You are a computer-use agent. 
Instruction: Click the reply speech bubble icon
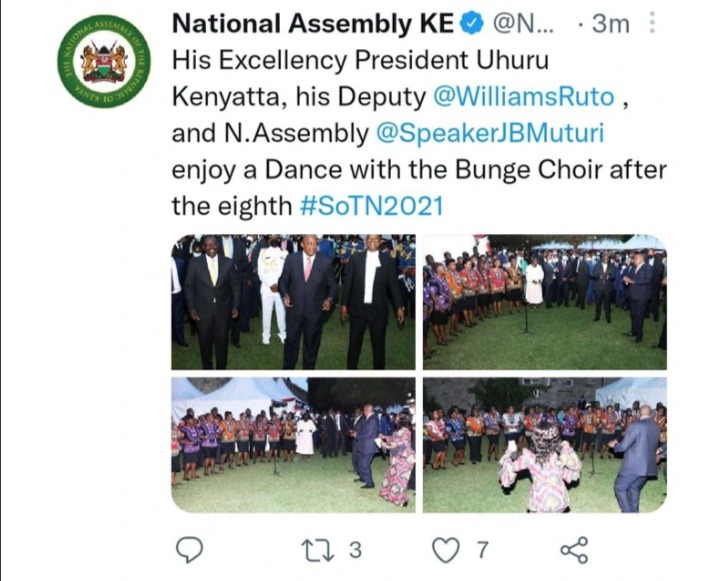(190, 549)
